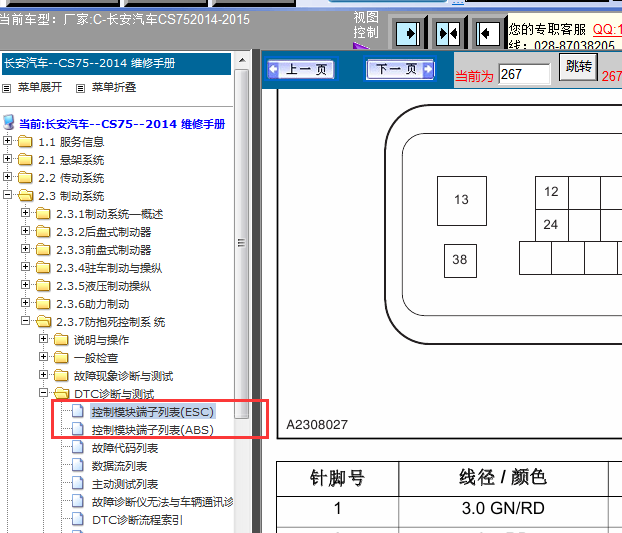Click the collapse-view left arrow icon

[x=488, y=33]
